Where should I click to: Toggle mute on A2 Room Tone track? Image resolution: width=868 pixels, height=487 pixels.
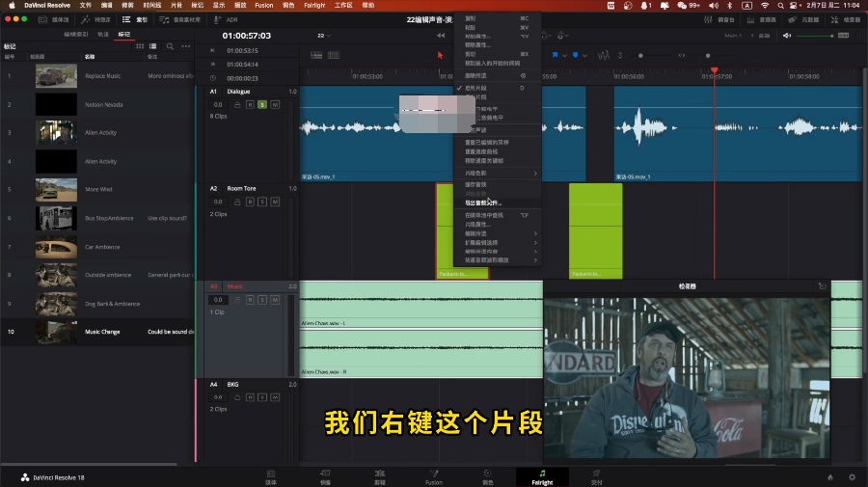tap(275, 202)
